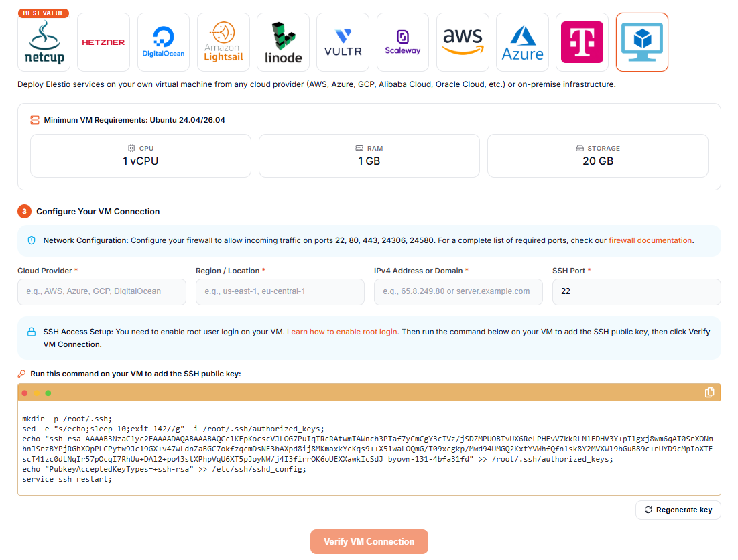
Task: Choose the pink Telekom T logo
Action: point(582,42)
